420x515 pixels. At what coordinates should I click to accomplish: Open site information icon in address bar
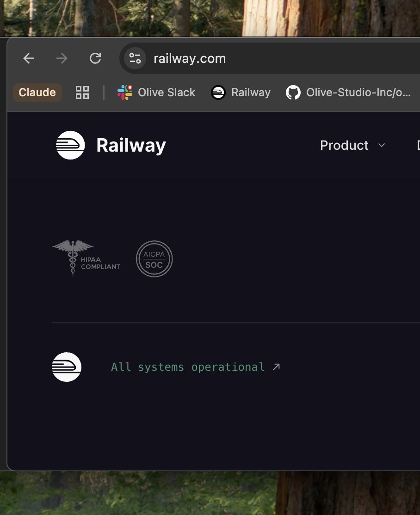tap(135, 58)
